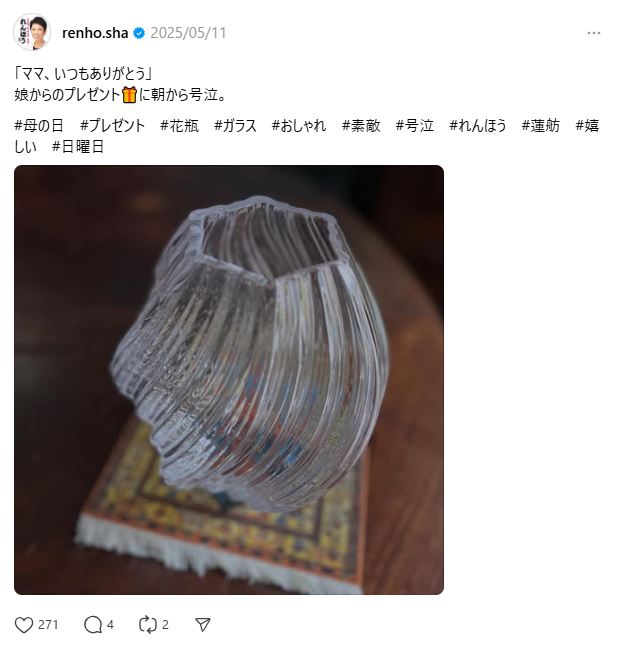This screenshot has width=620, height=646.
Task: Open hashtag #母の日
Action: click(x=39, y=125)
